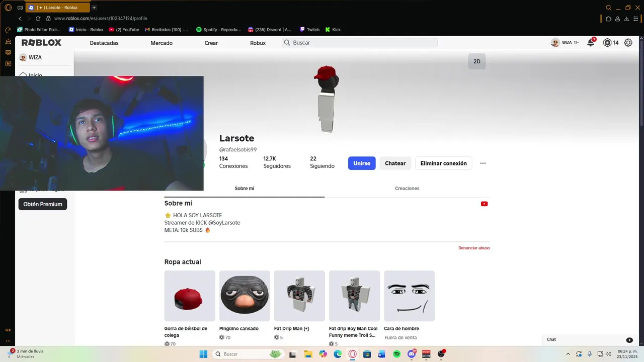Screen dimensions: 644x362
Task: Open the Robux menu
Action: (x=258, y=43)
